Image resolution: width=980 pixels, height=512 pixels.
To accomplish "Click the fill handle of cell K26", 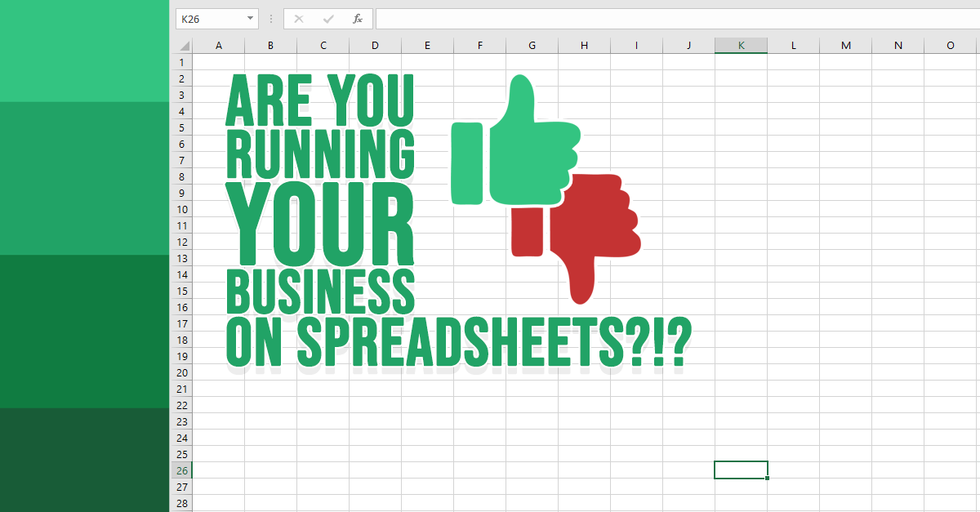I will click(768, 478).
